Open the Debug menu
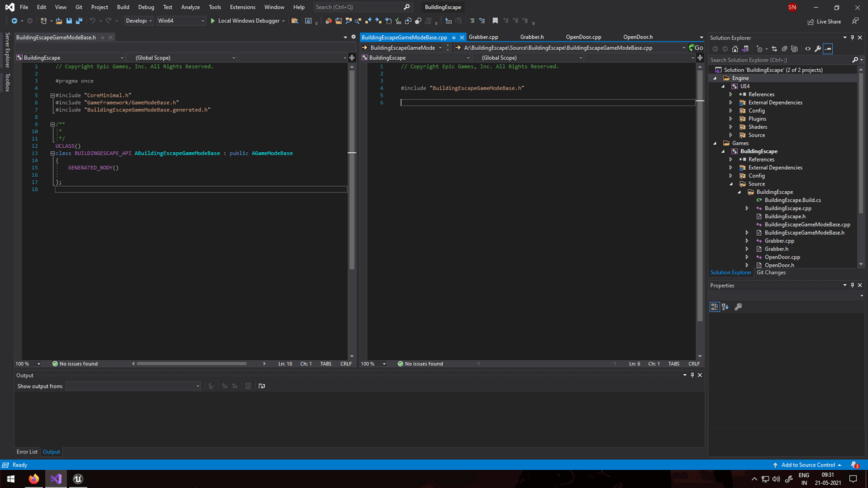 (x=146, y=7)
